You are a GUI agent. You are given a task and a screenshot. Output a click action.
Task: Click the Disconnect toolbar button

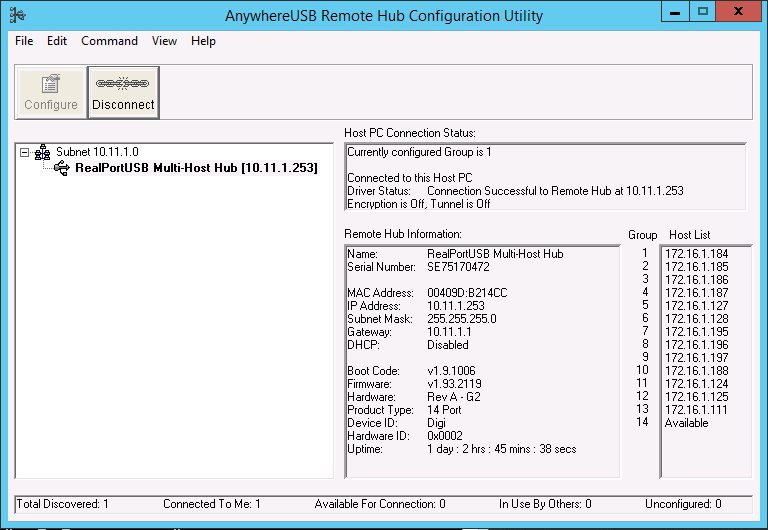[123, 93]
